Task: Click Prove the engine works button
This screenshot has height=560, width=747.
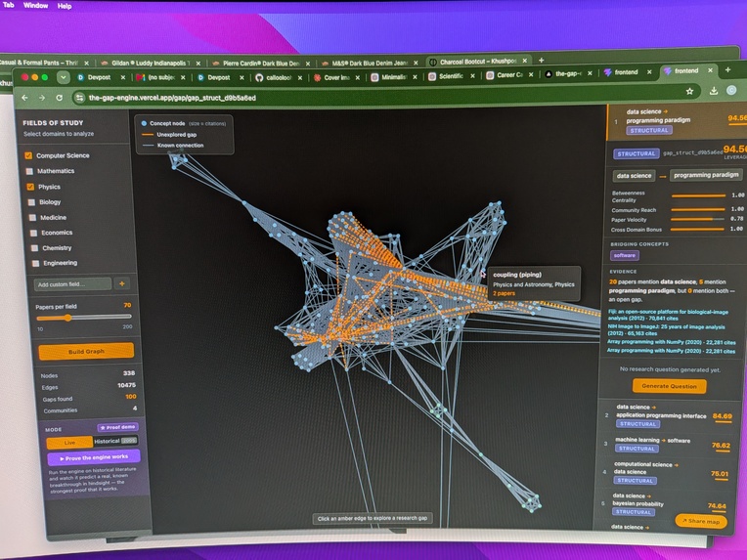Action: pos(94,457)
